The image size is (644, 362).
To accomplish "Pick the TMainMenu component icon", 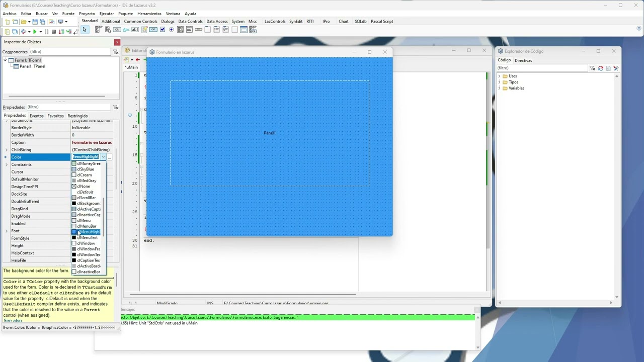I will pos(99,30).
